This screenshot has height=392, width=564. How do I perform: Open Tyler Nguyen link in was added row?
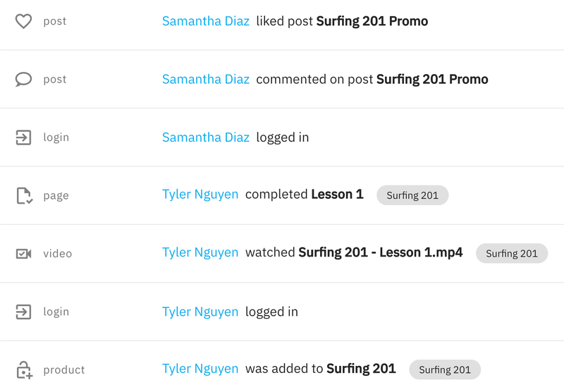(200, 369)
